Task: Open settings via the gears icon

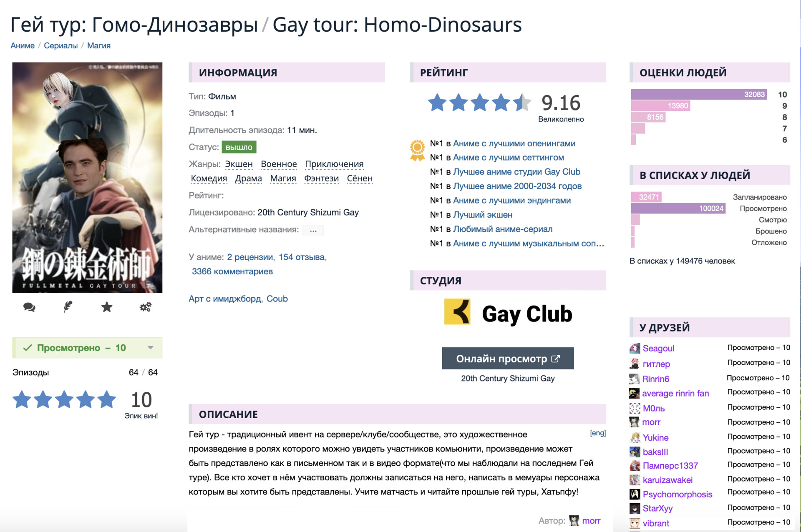Action: (145, 307)
